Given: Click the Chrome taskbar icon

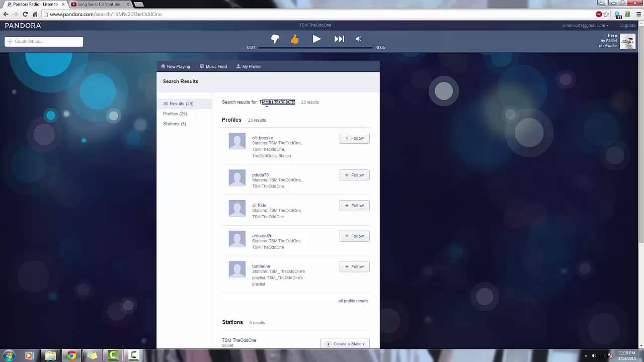Looking at the screenshot, I should coord(71,355).
